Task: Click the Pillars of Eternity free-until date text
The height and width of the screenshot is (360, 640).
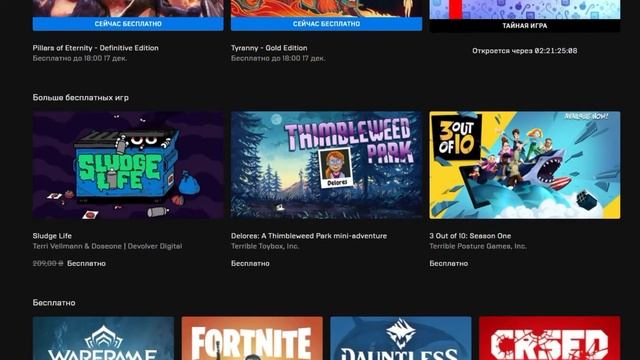Action: pos(80,58)
